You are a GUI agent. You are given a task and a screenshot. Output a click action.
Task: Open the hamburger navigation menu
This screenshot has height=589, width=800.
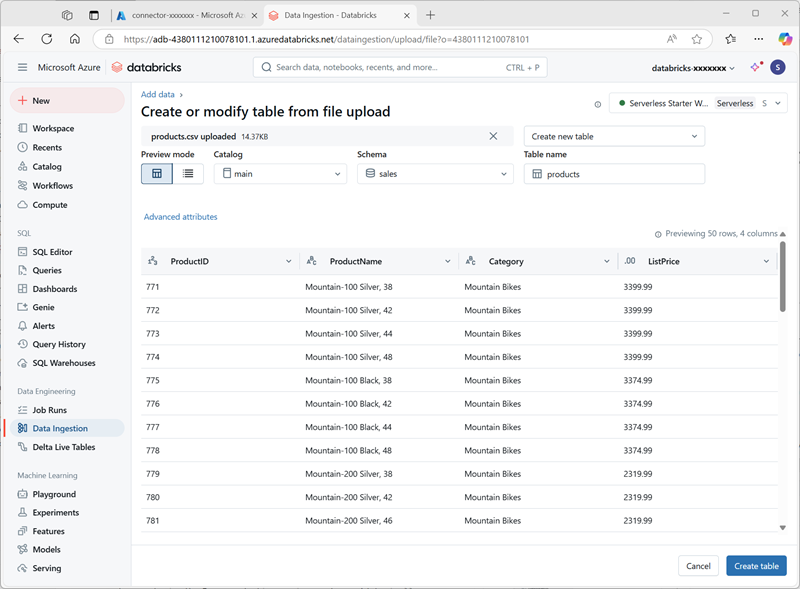pyautogui.click(x=22, y=67)
